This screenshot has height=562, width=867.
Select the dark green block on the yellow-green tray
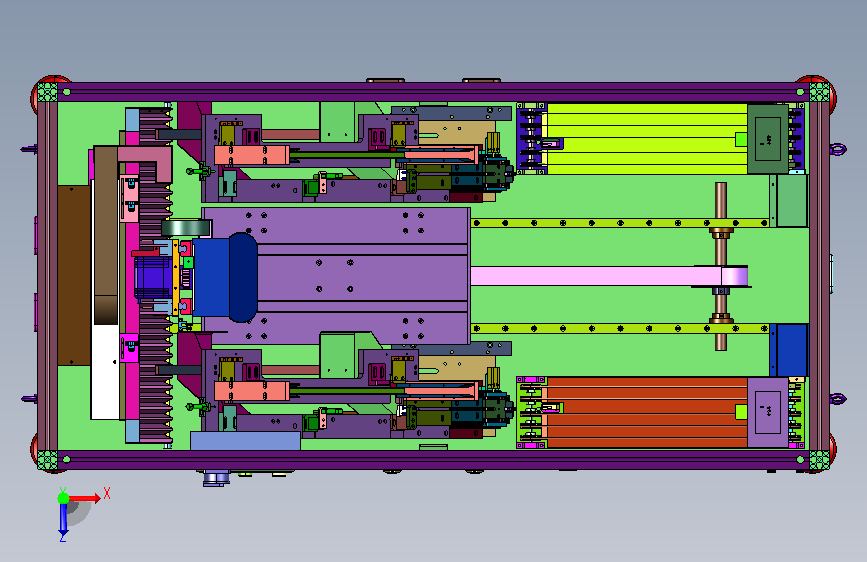tap(768, 139)
